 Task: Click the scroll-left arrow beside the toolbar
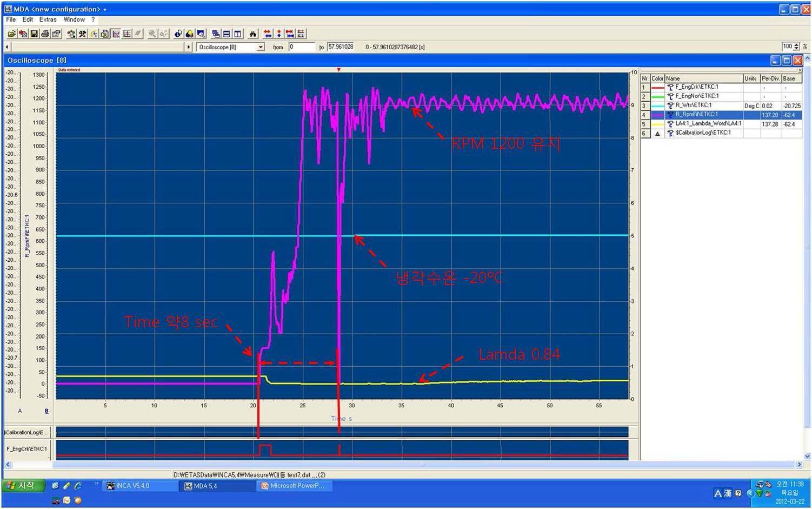[x=7, y=47]
